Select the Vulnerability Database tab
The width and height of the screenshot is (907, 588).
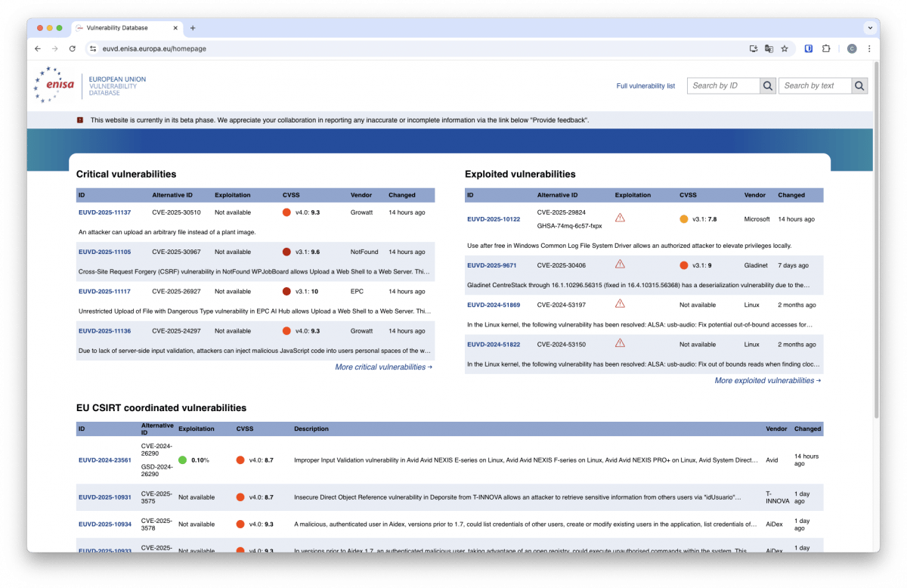(x=125, y=28)
